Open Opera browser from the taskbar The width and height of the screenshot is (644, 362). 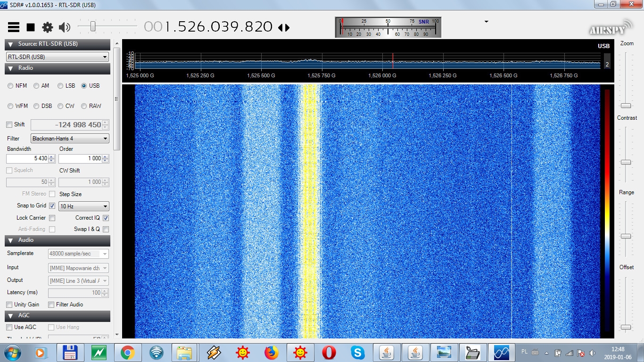tap(329, 353)
